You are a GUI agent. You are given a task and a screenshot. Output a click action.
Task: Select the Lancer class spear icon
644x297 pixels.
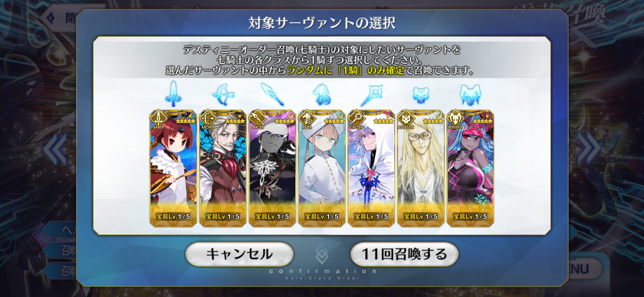click(272, 94)
